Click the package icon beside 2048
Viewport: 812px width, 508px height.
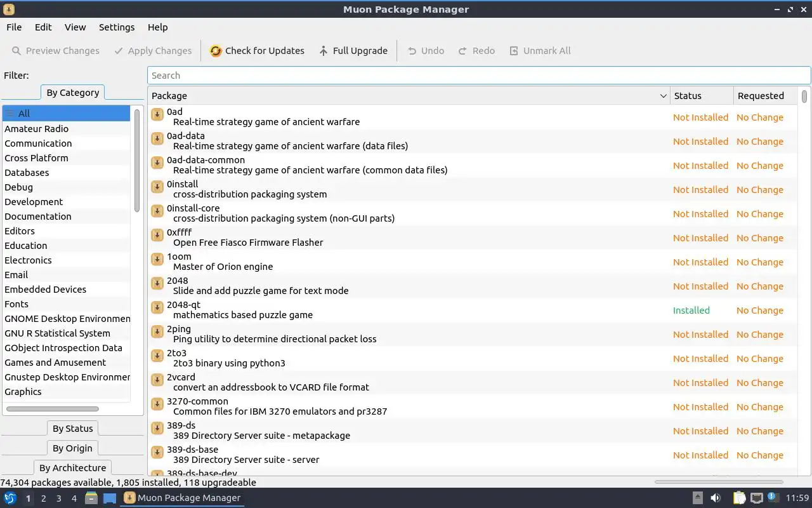pyautogui.click(x=157, y=283)
